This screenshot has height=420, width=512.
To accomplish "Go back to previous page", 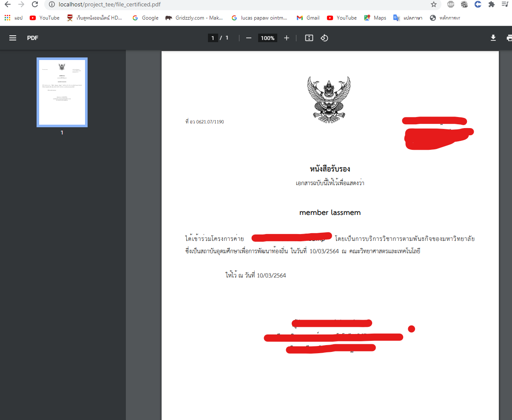I will pos(7,4).
